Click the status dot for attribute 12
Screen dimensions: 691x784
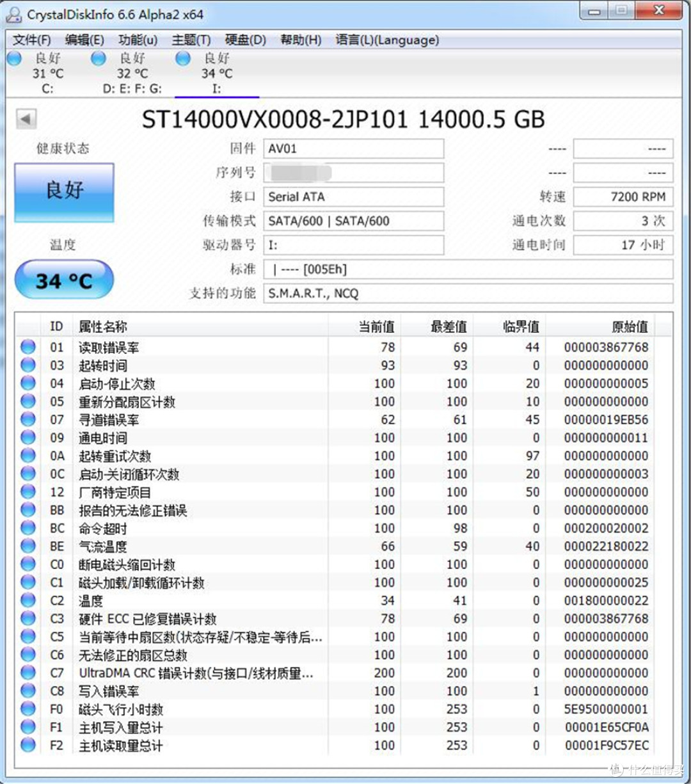point(28,492)
